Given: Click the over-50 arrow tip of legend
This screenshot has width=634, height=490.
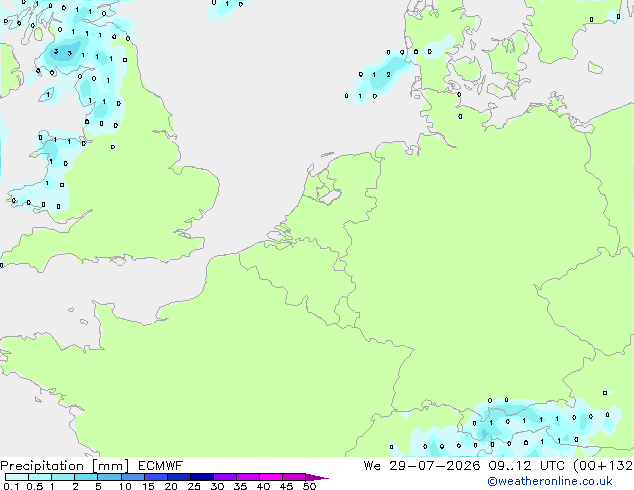Looking at the screenshot, I should point(317,477).
